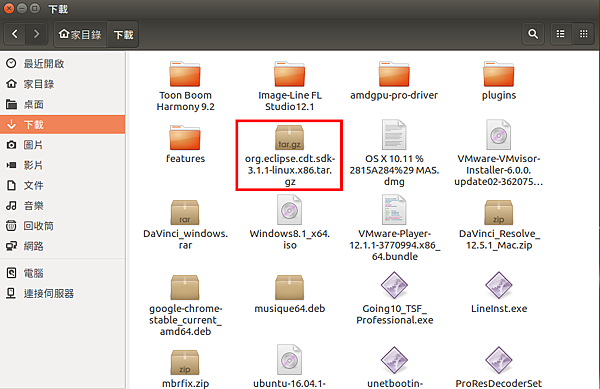600x389 pixels.
Task: Select the OS X 10.11 dmg file icon
Action: point(394,135)
